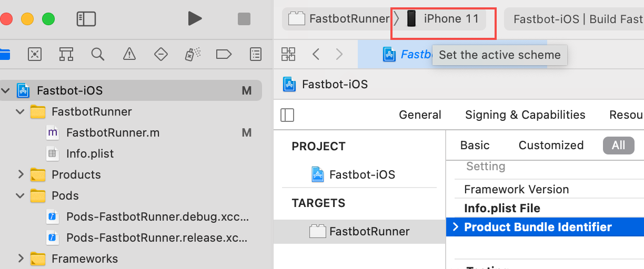Expand the Products folder

point(21,174)
